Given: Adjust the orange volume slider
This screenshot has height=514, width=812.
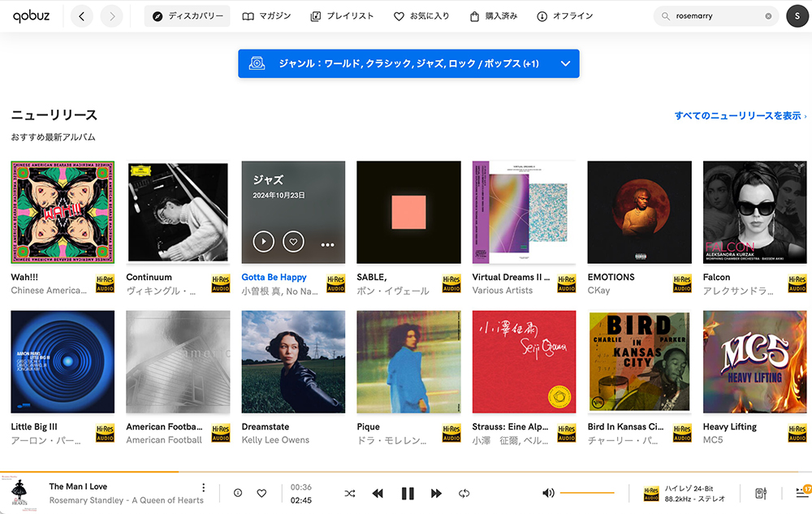Looking at the screenshot, I should (587, 493).
